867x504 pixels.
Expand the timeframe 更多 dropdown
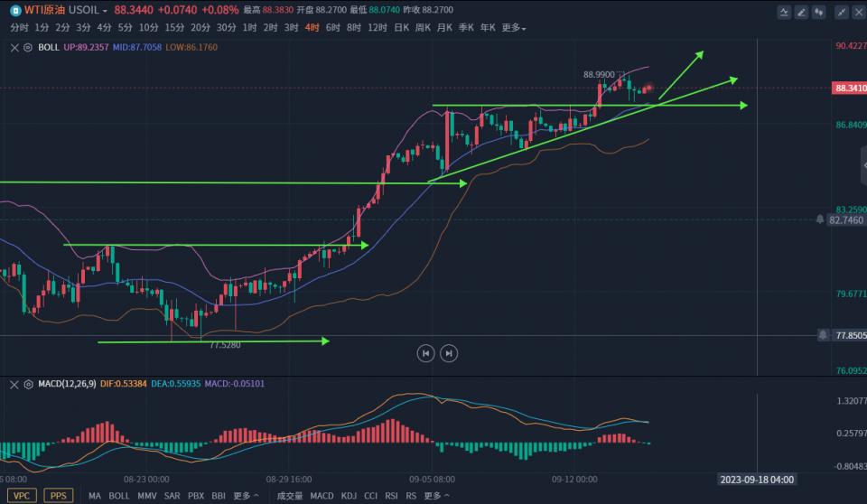tap(513, 28)
